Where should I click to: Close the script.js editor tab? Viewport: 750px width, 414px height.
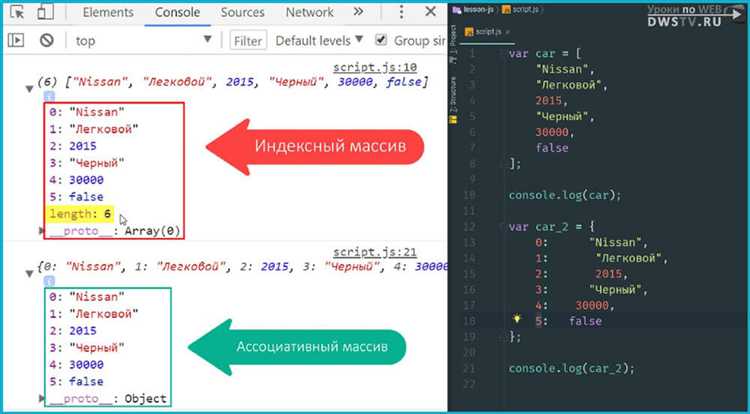[507, 32]
